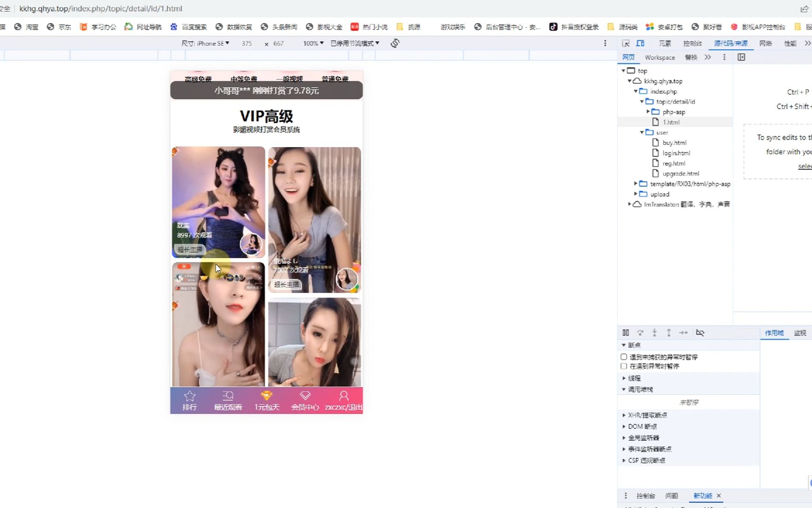This screenshot has height=508, width=812.
Task: Select 1.html file in tree
Action: (x=671, y=122)
